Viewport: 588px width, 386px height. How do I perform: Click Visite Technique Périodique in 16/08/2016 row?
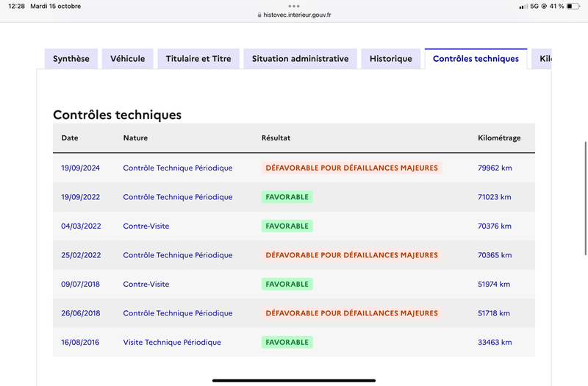click(x=172, y=342)
